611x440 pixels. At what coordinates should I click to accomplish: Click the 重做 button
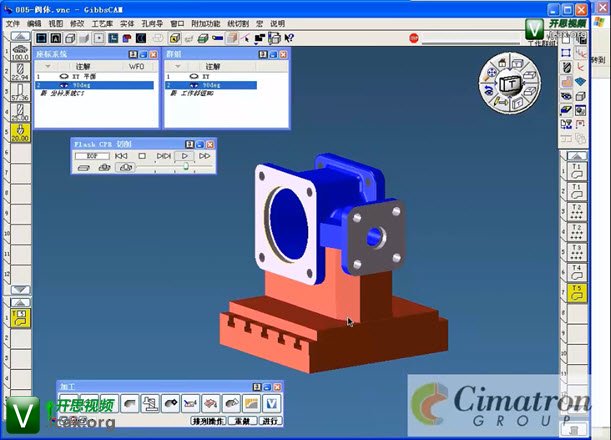tap(242, 421)
